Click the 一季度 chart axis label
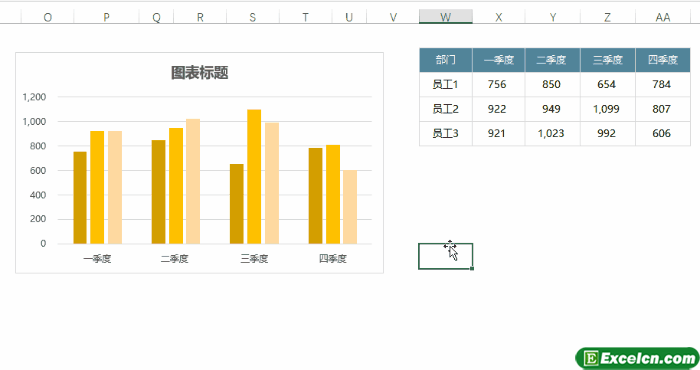700x370 pixels. tap(97, 258)
